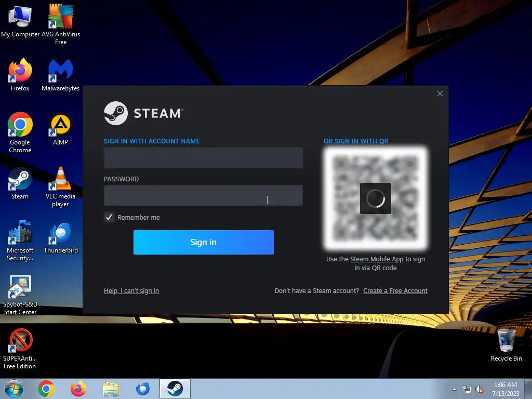Launch SUPERAnti Free Edition shortcut
This screenshot has width=532, height=399.
point(20,349)
